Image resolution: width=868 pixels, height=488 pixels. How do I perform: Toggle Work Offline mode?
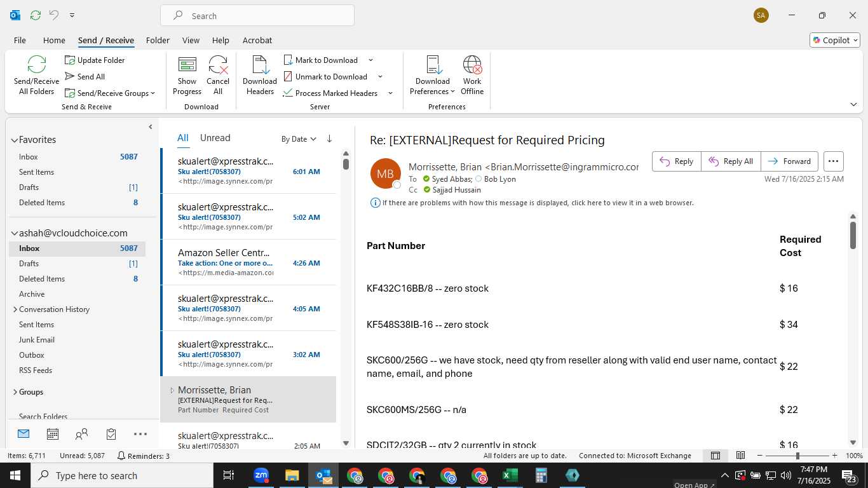(x=472, y=76)
